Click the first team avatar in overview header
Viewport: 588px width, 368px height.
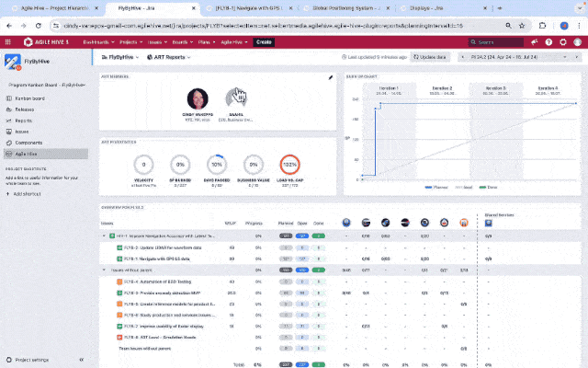click(346, 223)
